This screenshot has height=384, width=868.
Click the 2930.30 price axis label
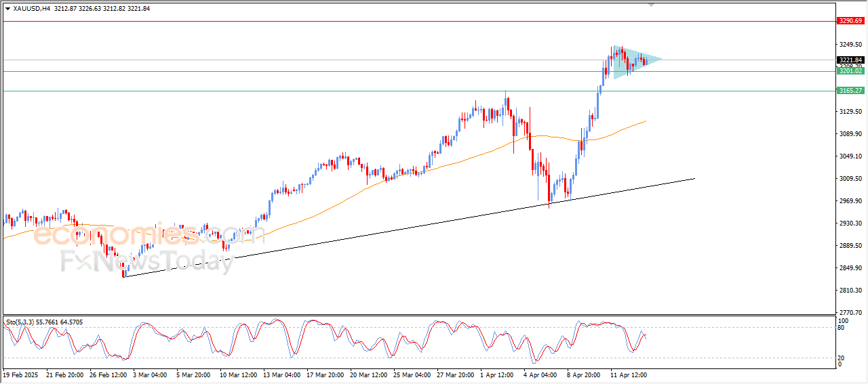pos(850,223)
